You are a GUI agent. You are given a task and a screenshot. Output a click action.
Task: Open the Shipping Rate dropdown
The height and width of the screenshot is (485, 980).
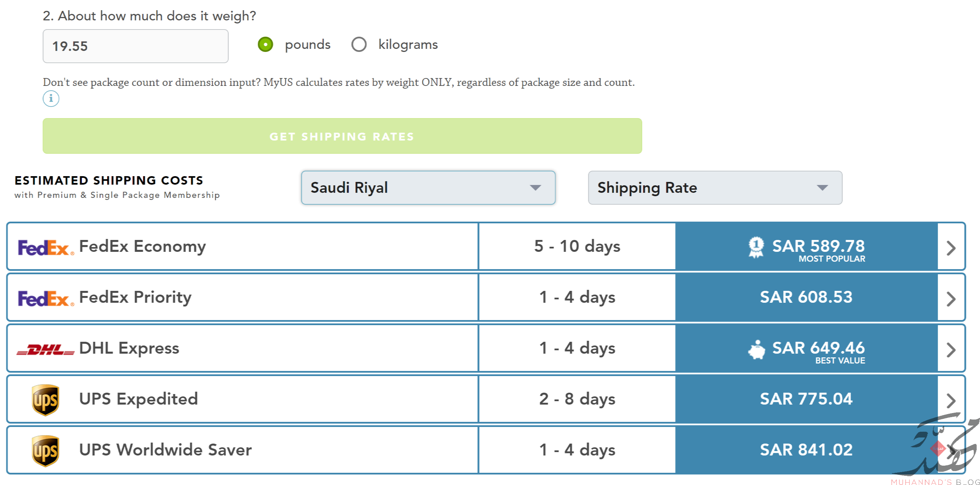coord(715,188)
